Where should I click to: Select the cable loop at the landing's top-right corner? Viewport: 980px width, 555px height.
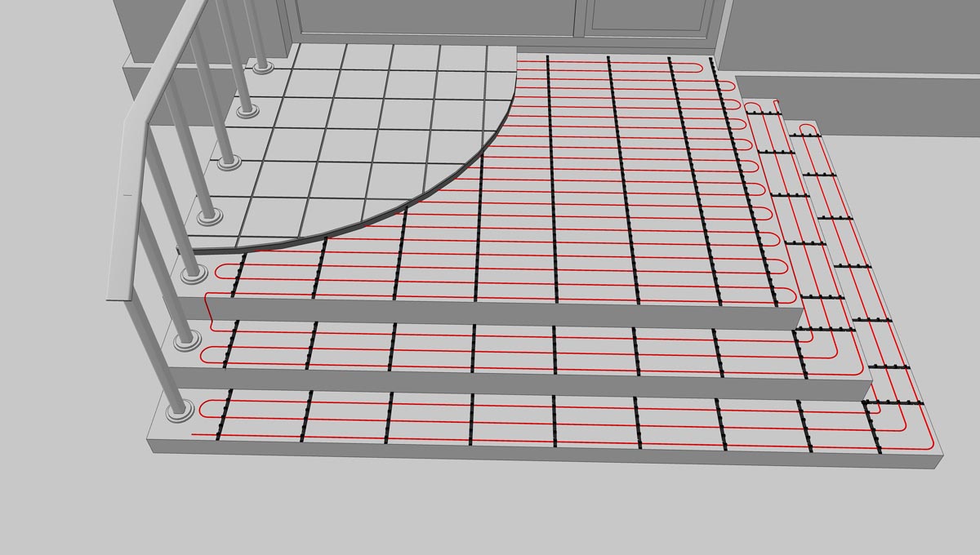point(698,64)
